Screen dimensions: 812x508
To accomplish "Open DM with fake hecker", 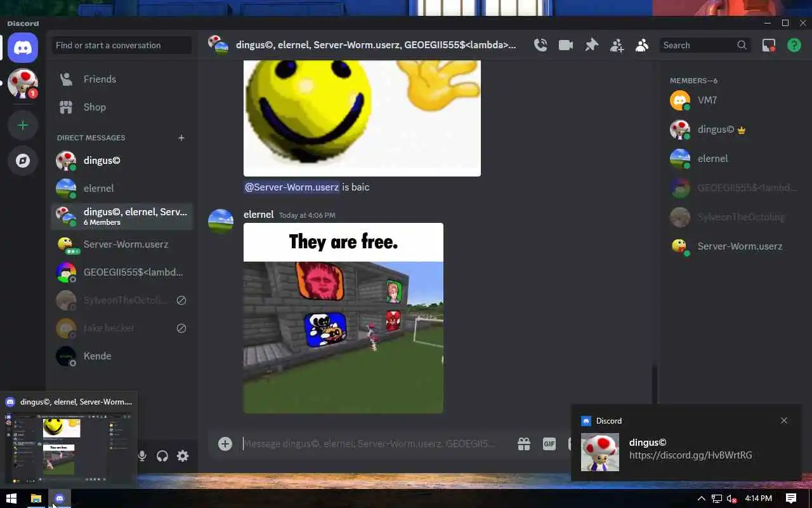I will pyautogui.click(x=122, y=328).
